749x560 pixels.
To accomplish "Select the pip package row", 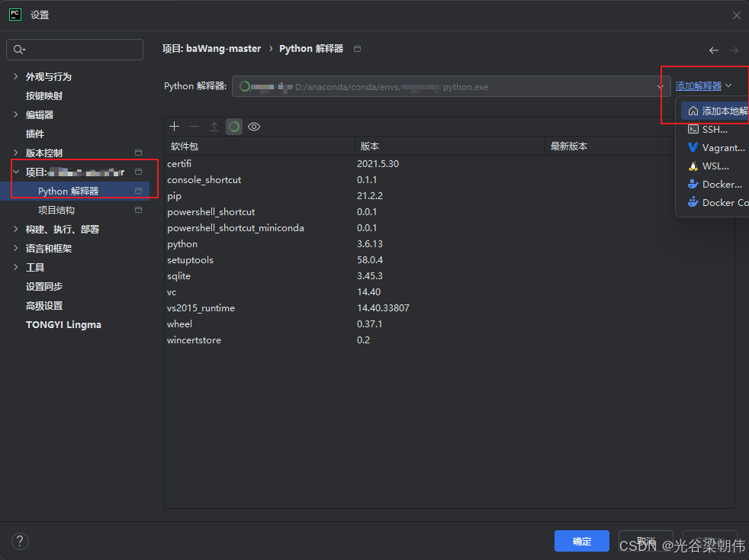I will click(449, 196).
